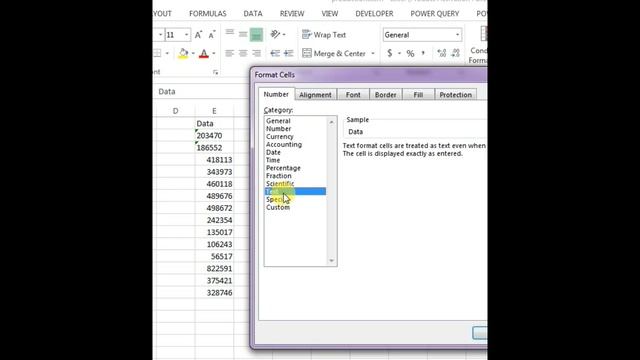Increase indent in ribbon
Viewport: 640px width, 360px height.
(x=289, y=53)
